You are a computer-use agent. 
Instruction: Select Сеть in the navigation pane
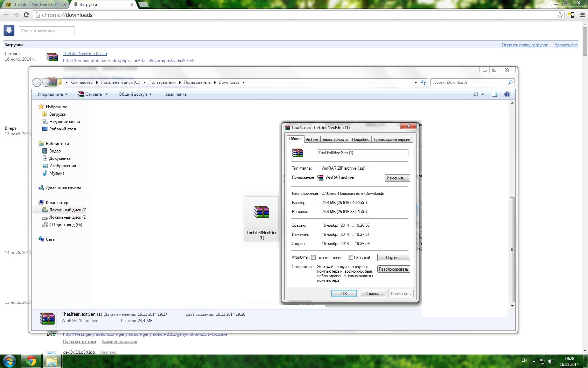(x=50, y=239)
